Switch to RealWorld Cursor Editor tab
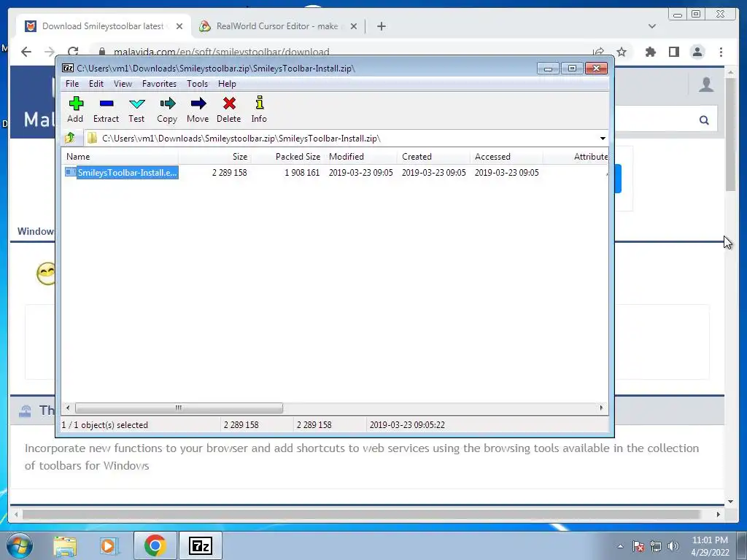The width and height of the screenshot is (747, 560). click(276, 26)
